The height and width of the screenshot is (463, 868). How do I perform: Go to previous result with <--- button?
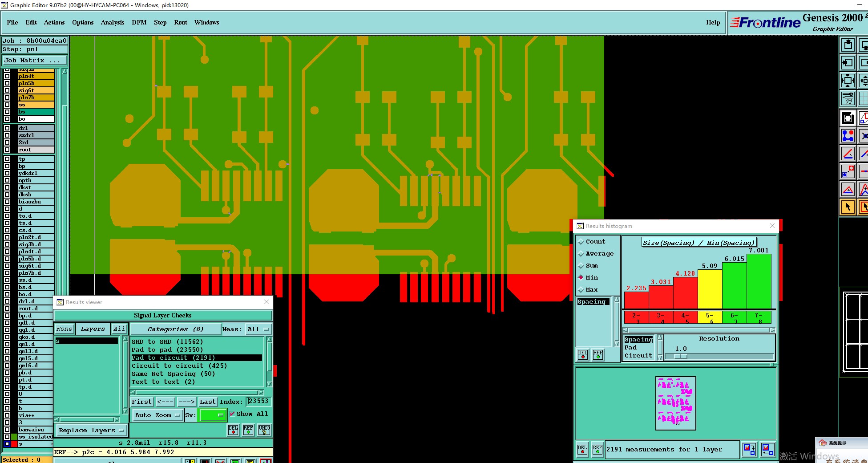pos(166,402)
